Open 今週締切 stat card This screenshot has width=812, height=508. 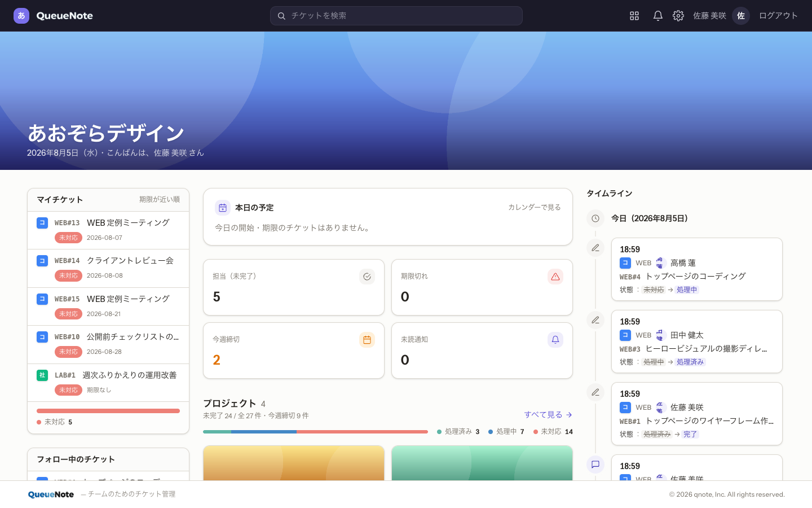(x=294, y=351)
